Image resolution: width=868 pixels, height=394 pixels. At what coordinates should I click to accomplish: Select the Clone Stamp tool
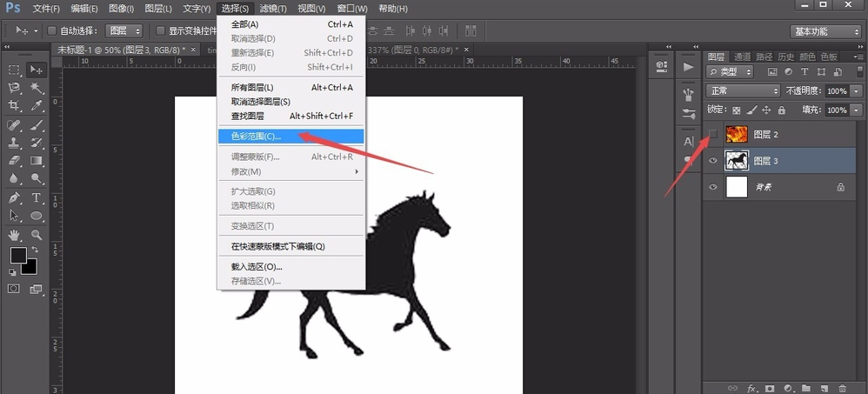click(x=15, y=143)
